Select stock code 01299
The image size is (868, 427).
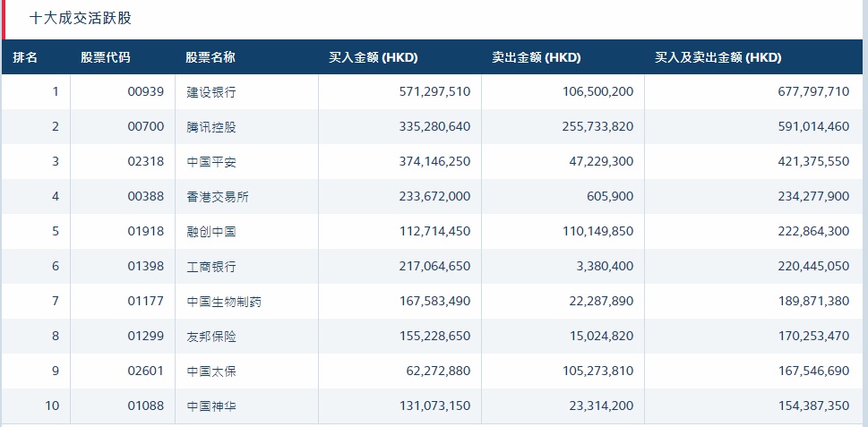(x=146, y=336)
